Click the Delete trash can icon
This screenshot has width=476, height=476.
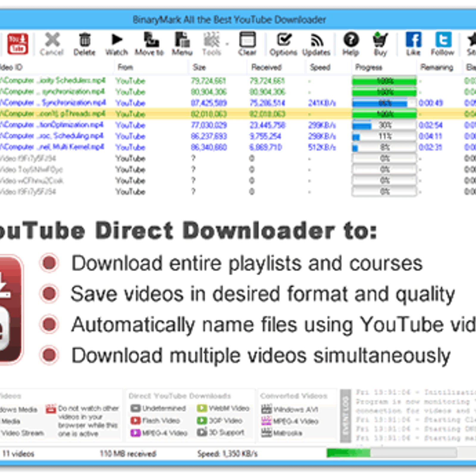pyautogui.click(x=85, y=40)
